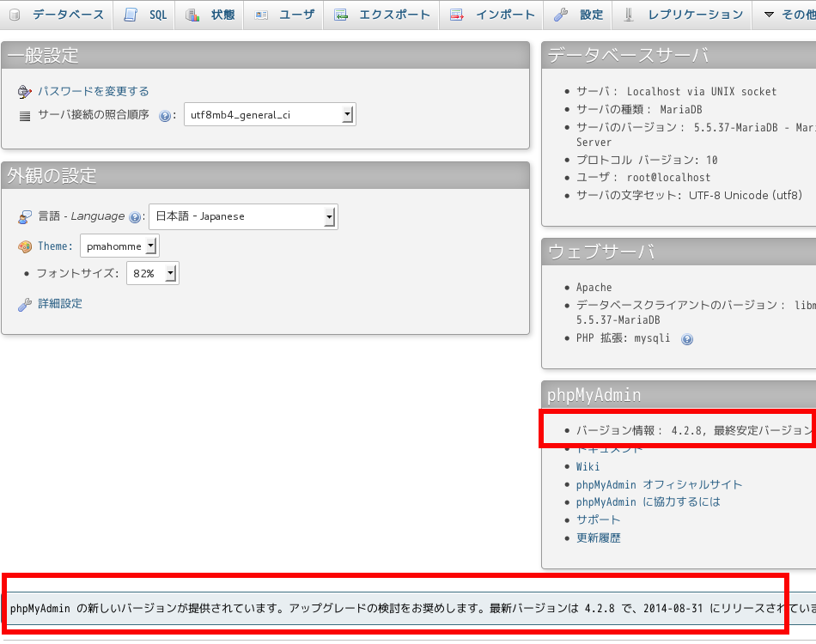Screen dimensions: 816x644
Task: Click the help icon next to collation label
Action: (165, 116)
